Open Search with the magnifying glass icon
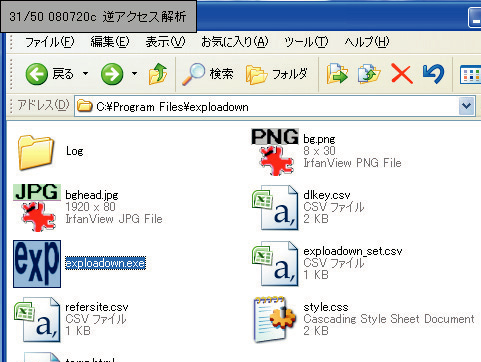The width and height of the screenshot is (481, 362). coord(193,74)
